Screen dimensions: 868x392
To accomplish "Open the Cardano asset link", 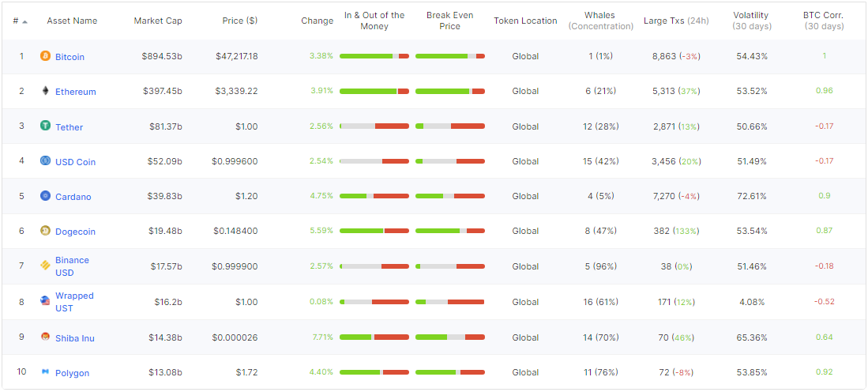I will (73, 197).
